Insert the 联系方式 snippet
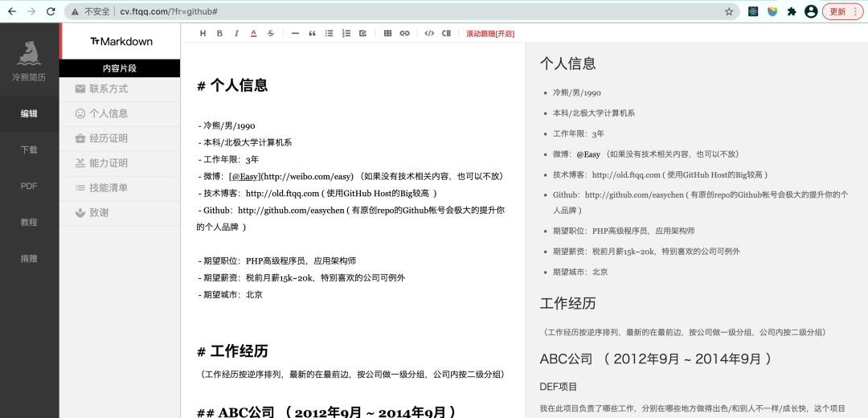This screenshot has width=868, height=418. click(120, 88)
